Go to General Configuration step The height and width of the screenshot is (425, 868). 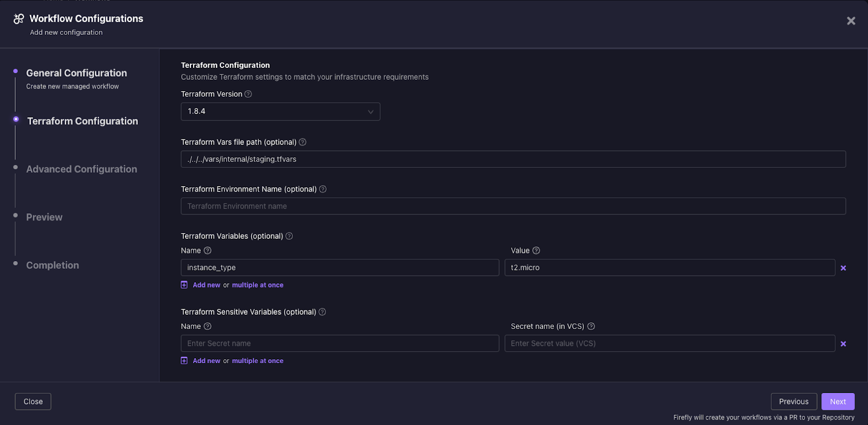(76, 73)
